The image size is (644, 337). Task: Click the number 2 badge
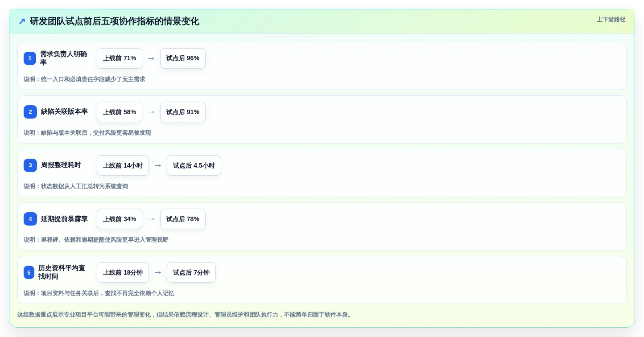(x=30, y=112)
